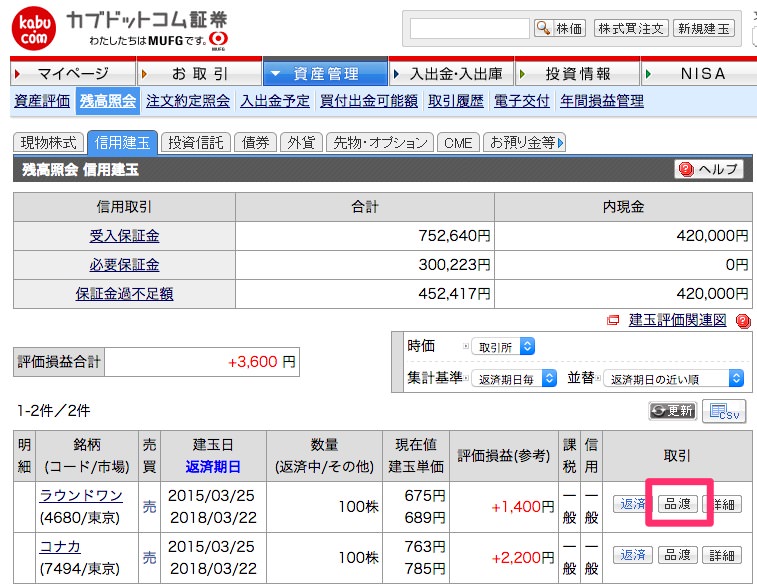Open the マイページ menu

[x=73, y=73]
